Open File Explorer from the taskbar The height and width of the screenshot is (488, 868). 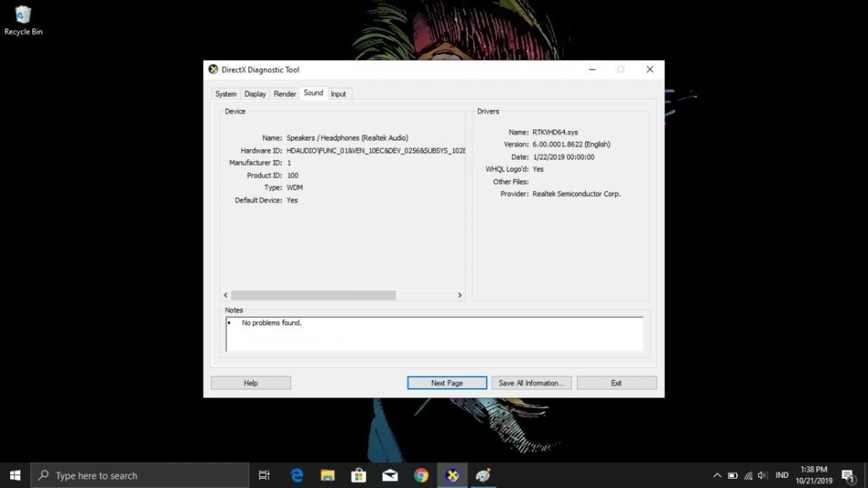[x=328, y=475]
